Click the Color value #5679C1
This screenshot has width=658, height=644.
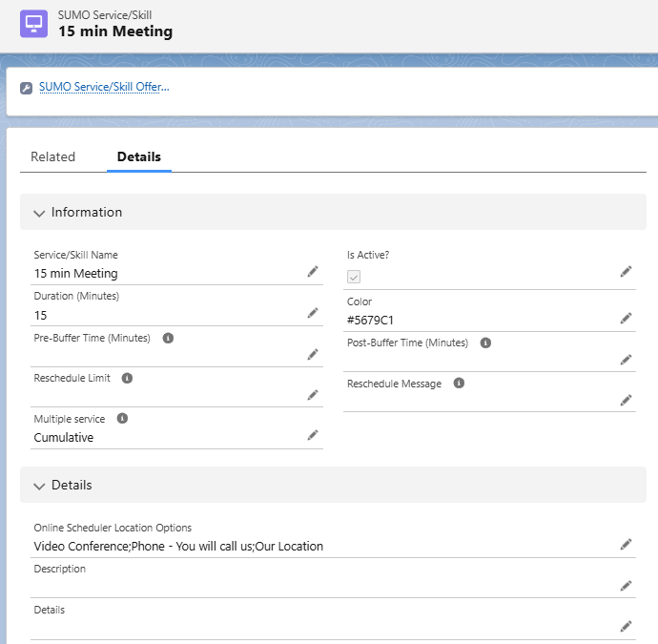coord(372,321)
